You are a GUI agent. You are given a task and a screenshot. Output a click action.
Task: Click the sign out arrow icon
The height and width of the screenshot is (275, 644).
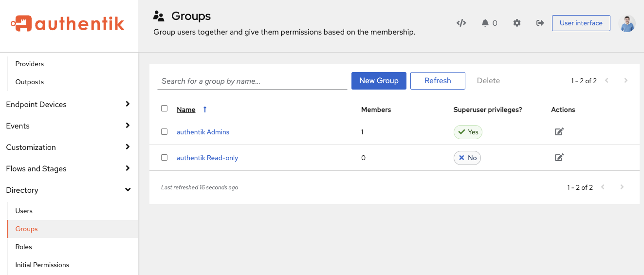[x=540, y=23]
